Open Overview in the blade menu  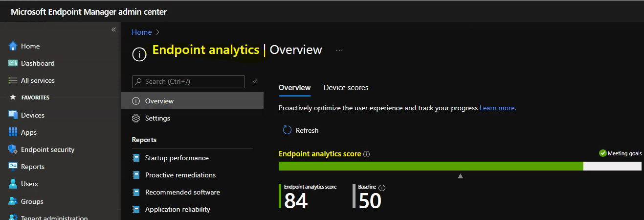click(x=192, y=101)
